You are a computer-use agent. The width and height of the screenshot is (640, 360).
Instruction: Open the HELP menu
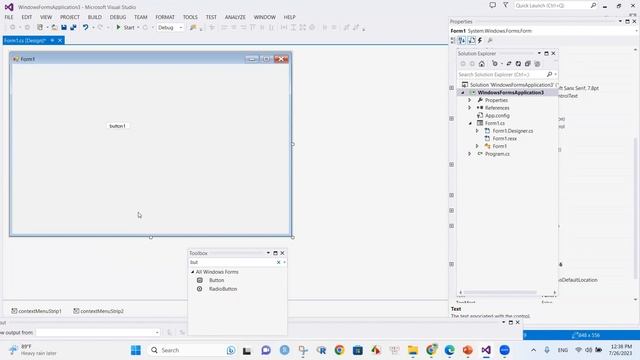click(x=289, y=17)
